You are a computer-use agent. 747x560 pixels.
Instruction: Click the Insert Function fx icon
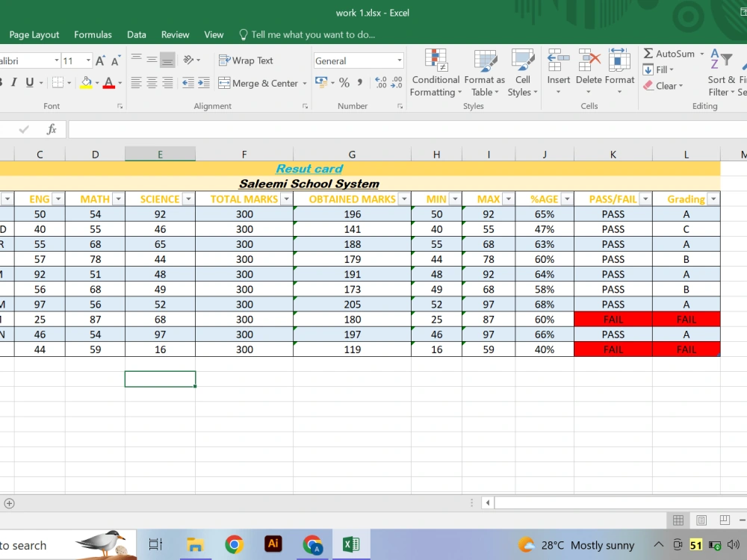coord(52,129)
